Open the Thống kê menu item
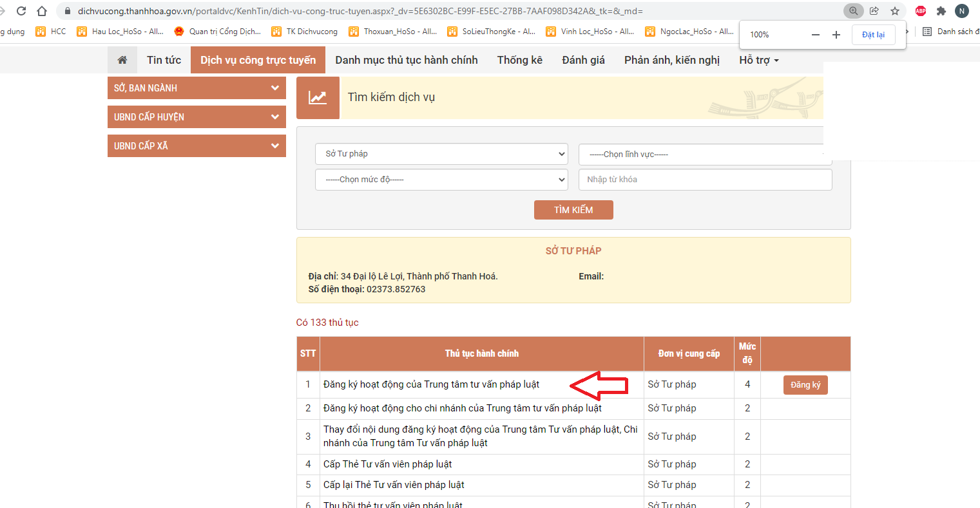The width and height of the screenshot is (980, 508). coord(519,60)
